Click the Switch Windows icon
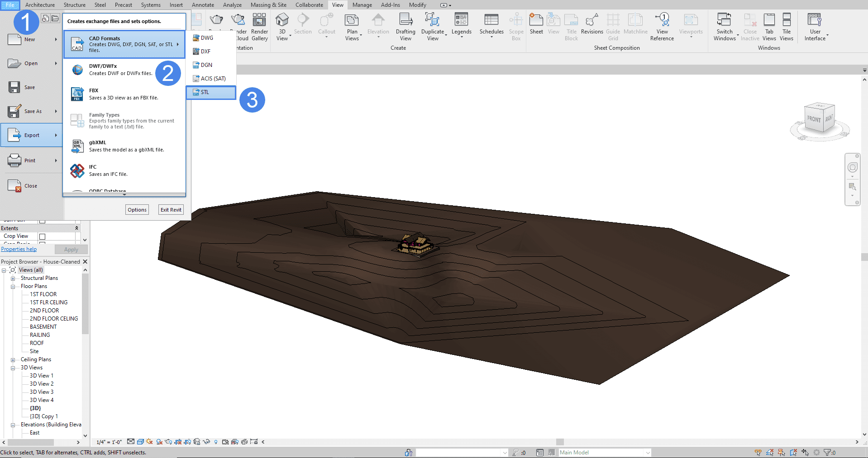This screenshot has height=458, width=868. (x=724, y=27)
